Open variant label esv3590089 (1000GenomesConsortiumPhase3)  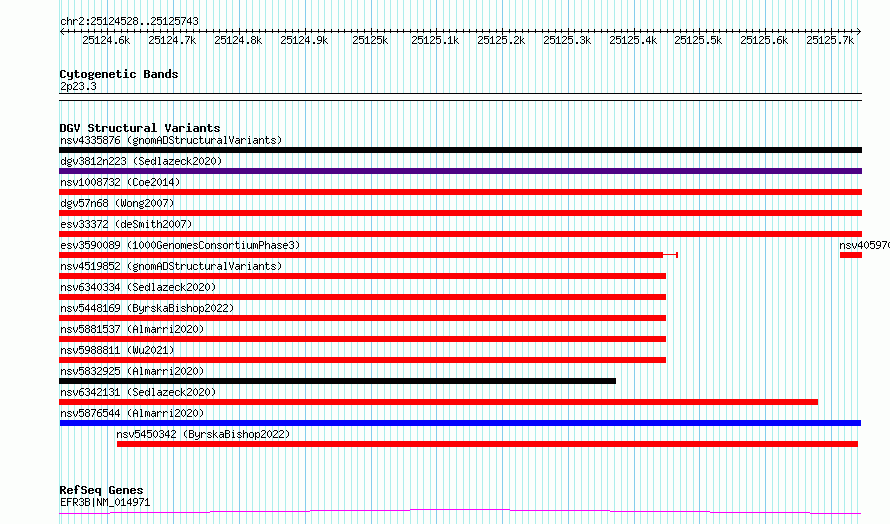pyautogui.click(x=180, y=245)
